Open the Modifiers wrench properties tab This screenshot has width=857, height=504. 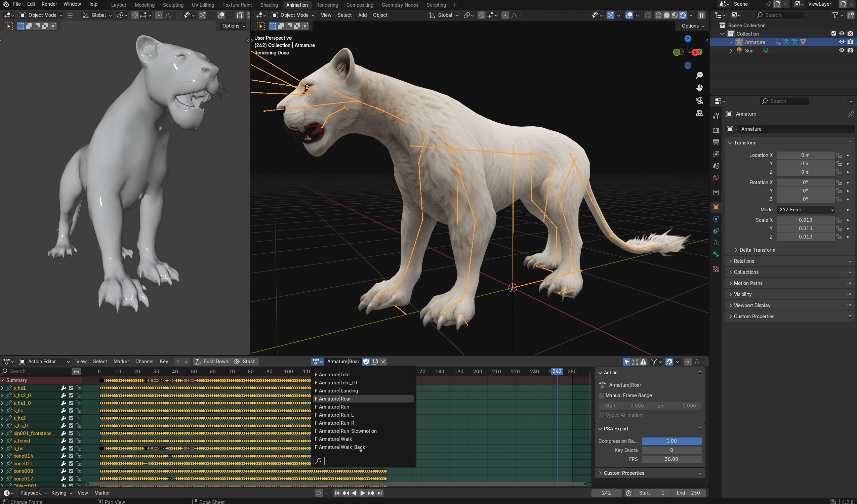coord(716,116)
